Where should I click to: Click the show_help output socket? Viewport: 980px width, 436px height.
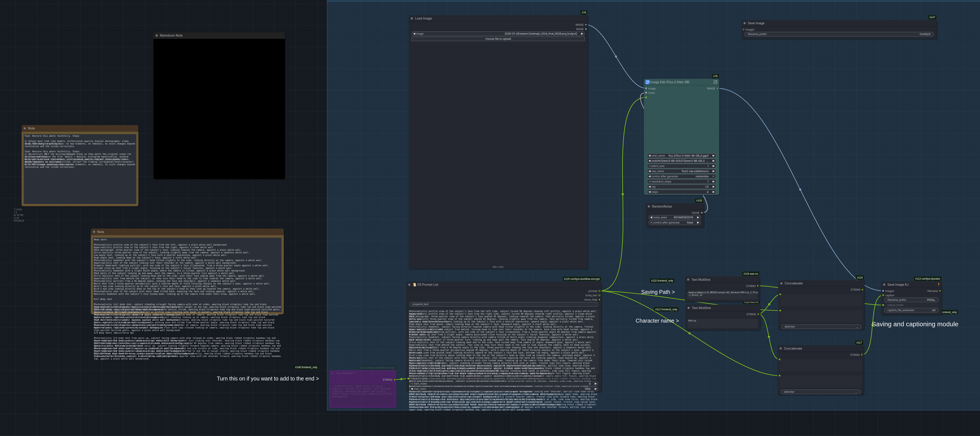599,300
